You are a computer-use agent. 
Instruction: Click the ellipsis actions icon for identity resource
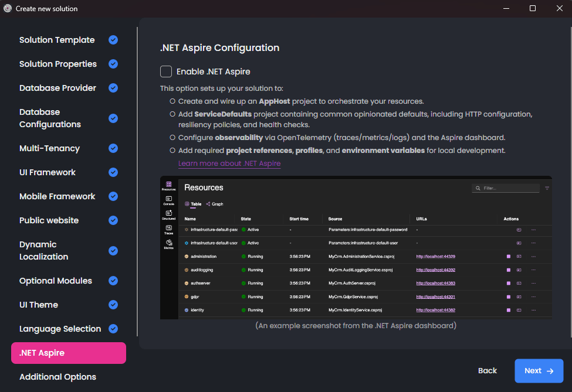coord(533,309)
